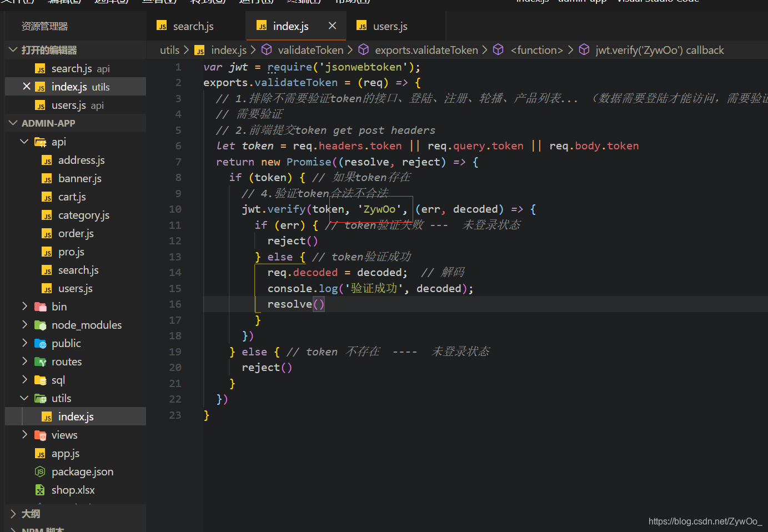Viewport: 768px width, 532px height.
Task: Close the index.js editor tab
Action: 332,26
